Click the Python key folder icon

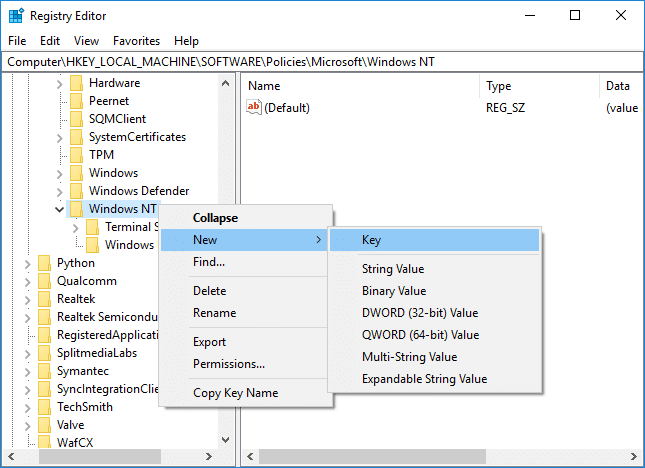(44, 263)
